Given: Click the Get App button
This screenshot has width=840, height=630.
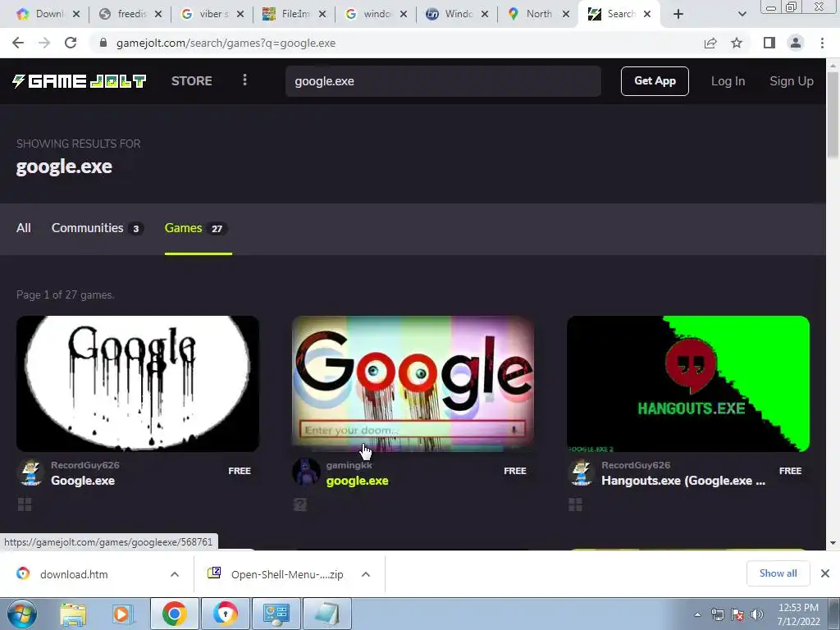Looking at the screenshot, I should click(655, 81).
